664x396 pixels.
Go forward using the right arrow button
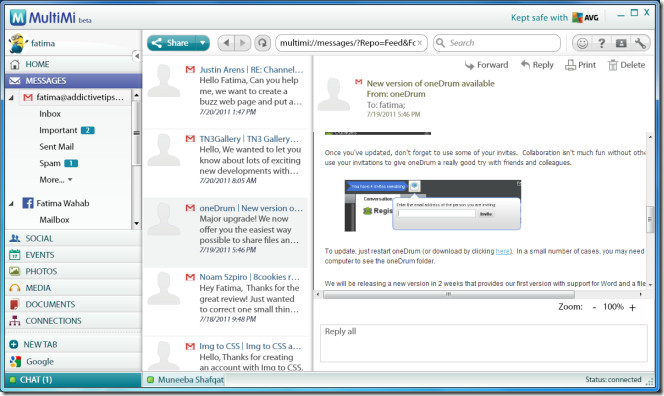click(243, 43)
